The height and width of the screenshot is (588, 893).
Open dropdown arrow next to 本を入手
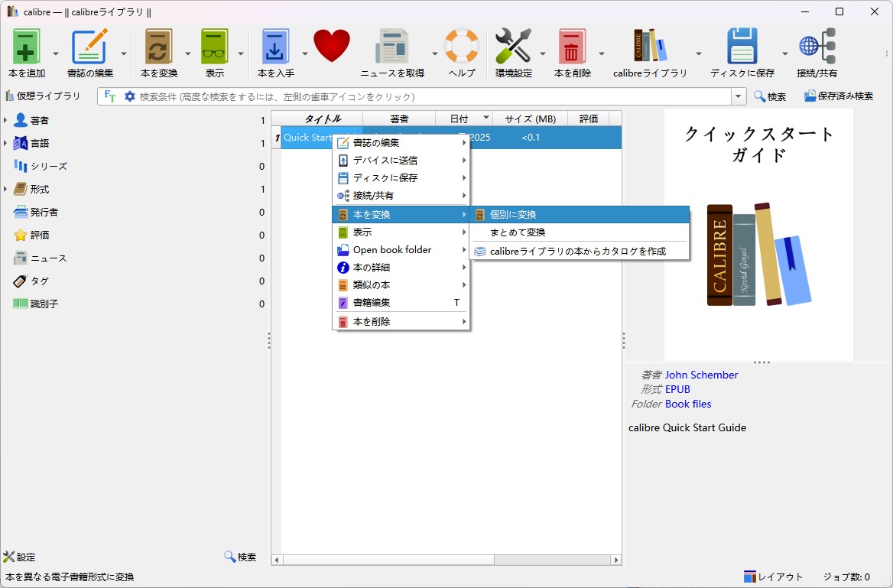tap(305, 54)
